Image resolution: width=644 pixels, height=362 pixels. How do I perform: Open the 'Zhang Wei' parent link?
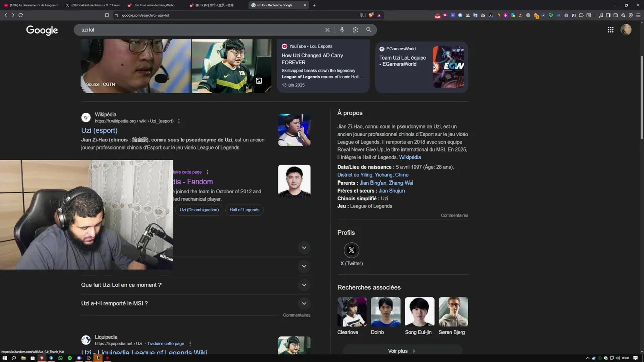tap(401, 183)
